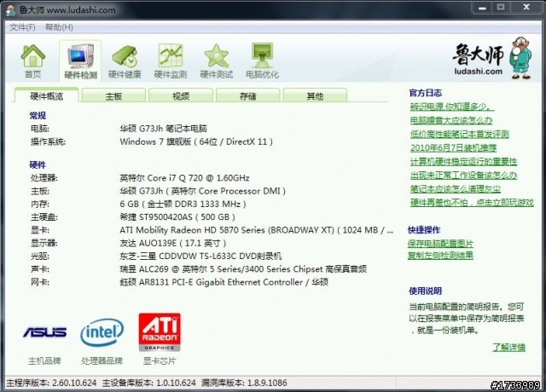Image resolution: width=546 pixels, height=392 pixels.
Task: Open the 辨识电源,你知道多少 link
Action: tap(452, 107)
